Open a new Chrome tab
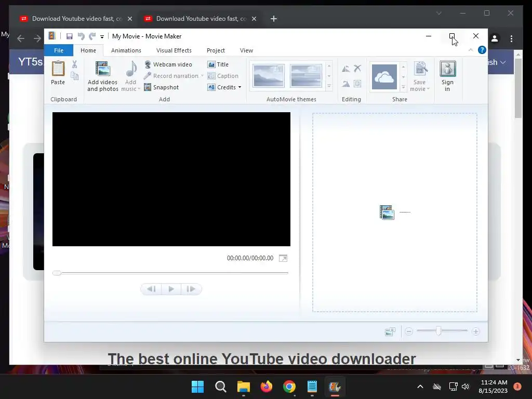This screenshot has width=532, height=399. pos(274,19)
